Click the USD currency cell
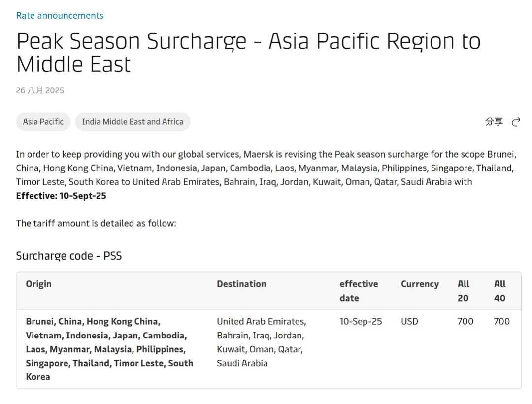 [x=409, y=321]
